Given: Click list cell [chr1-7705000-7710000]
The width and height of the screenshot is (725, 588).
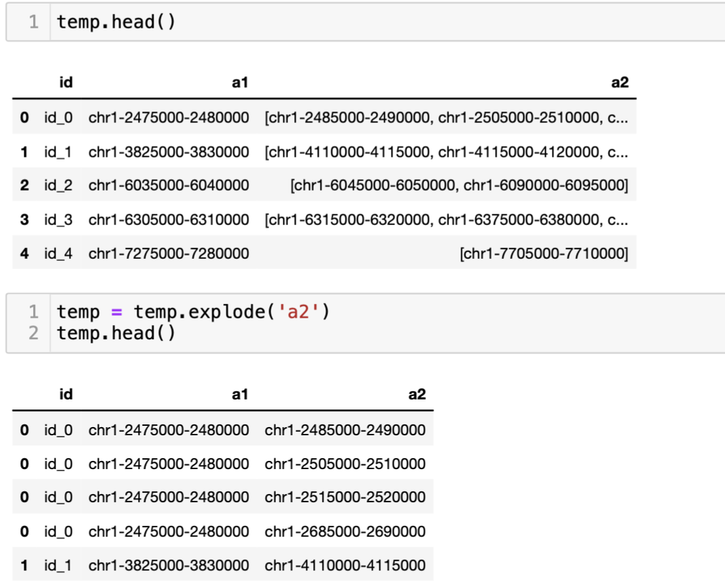Looking at the screenshot, I should click(x=544, y=253).
